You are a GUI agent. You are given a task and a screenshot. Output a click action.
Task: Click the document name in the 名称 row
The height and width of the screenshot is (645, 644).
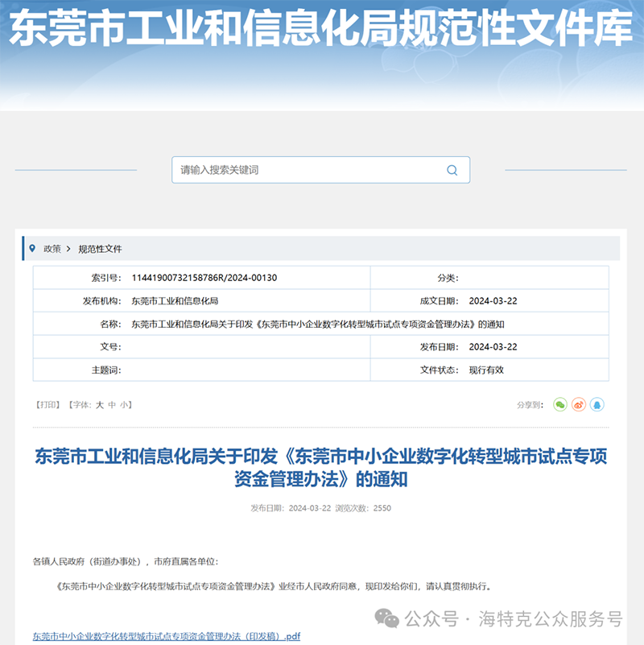click(317, 324)
